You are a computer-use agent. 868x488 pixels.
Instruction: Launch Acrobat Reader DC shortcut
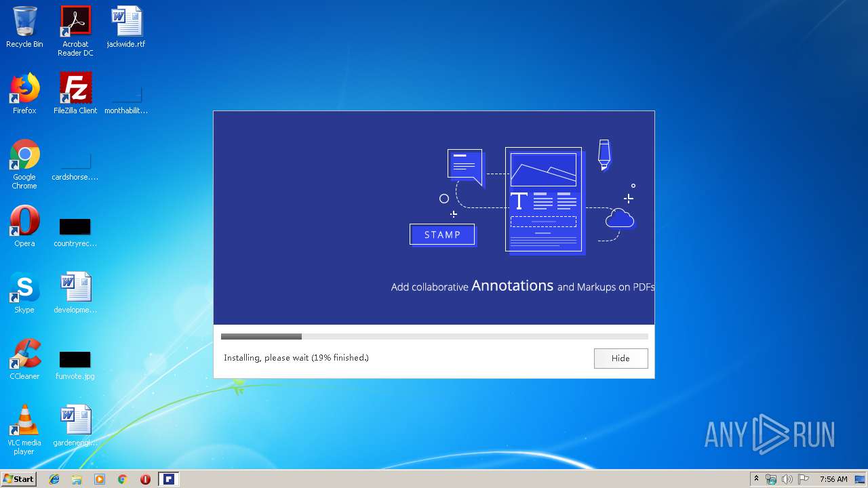(75, 31)
